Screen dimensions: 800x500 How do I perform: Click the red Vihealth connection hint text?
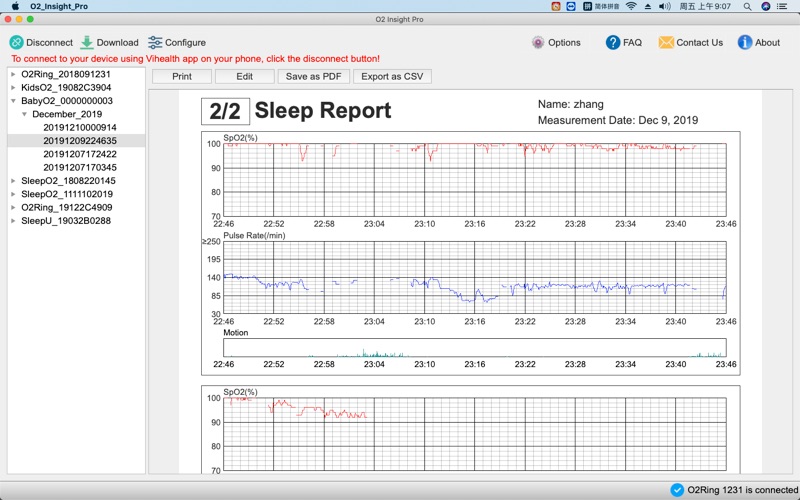[x=195, y=59]
